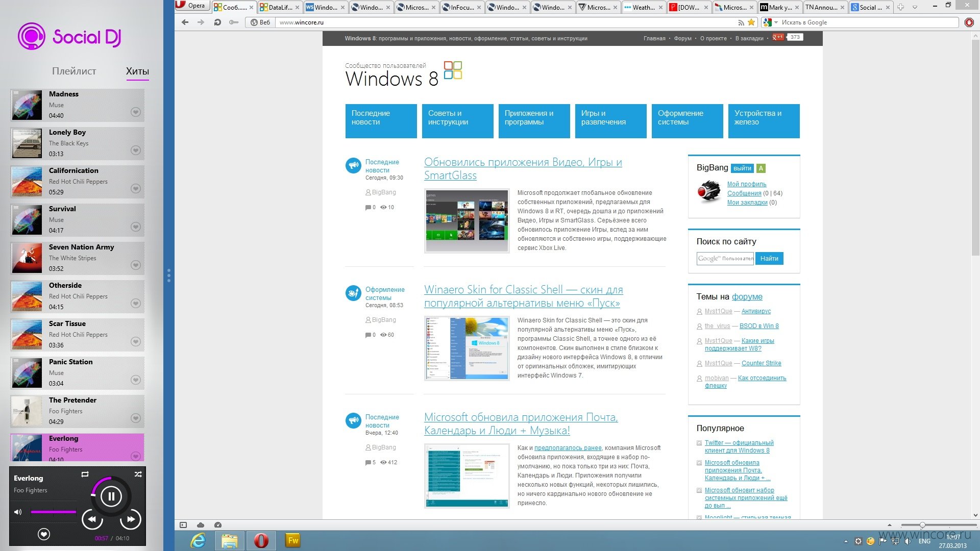Open Internet Explorer from the taskbar

pos(198,540)
